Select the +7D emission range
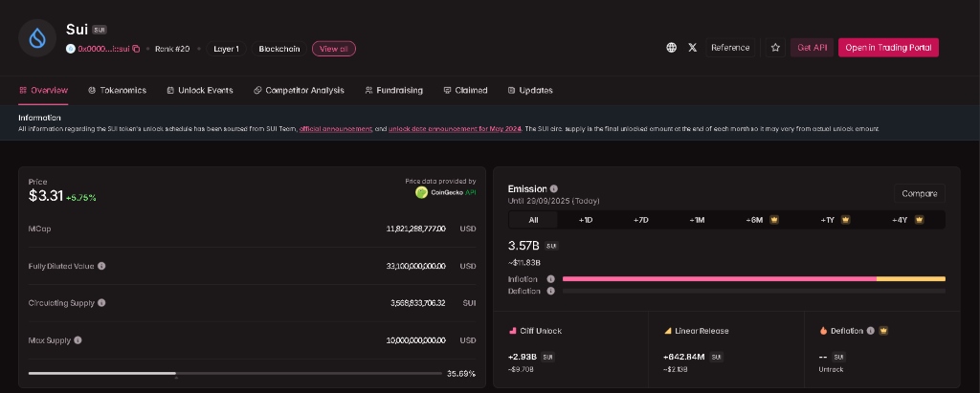The width and height of the screenshot is (980, 393). click(x=640, y=220)
